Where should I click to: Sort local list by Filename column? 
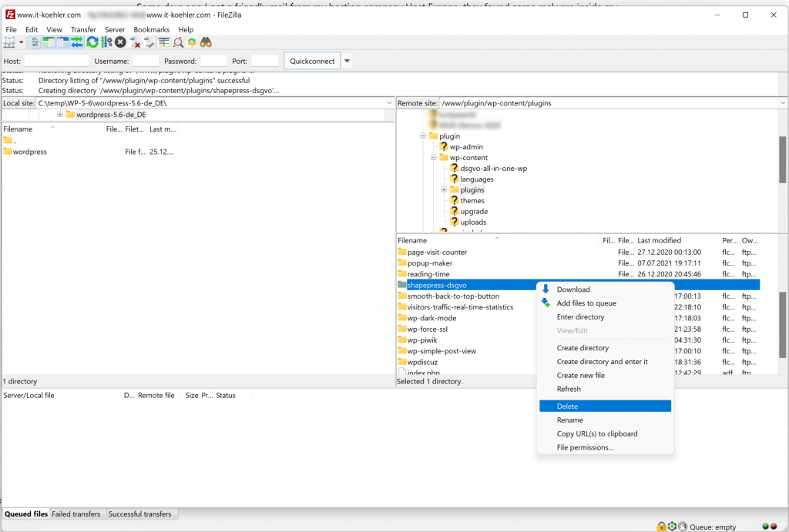53,129
